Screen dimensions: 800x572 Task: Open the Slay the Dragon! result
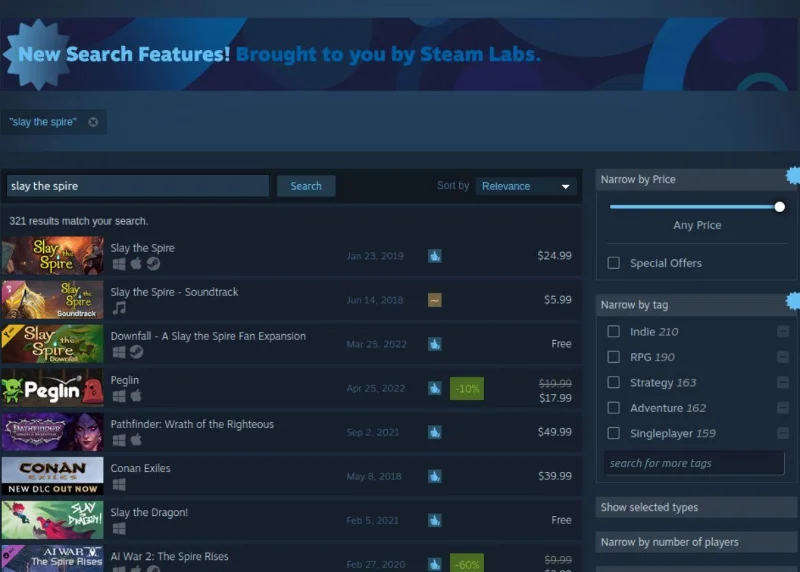291,520
